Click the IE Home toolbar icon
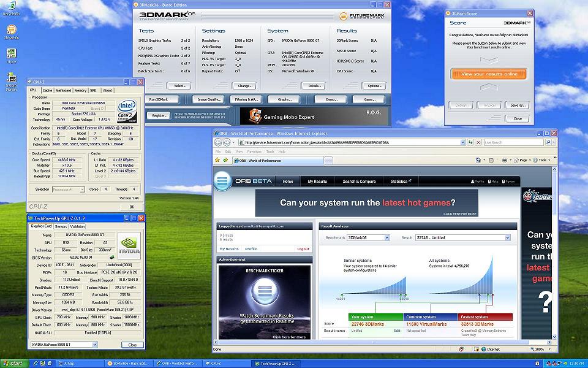 click(478, 160)
